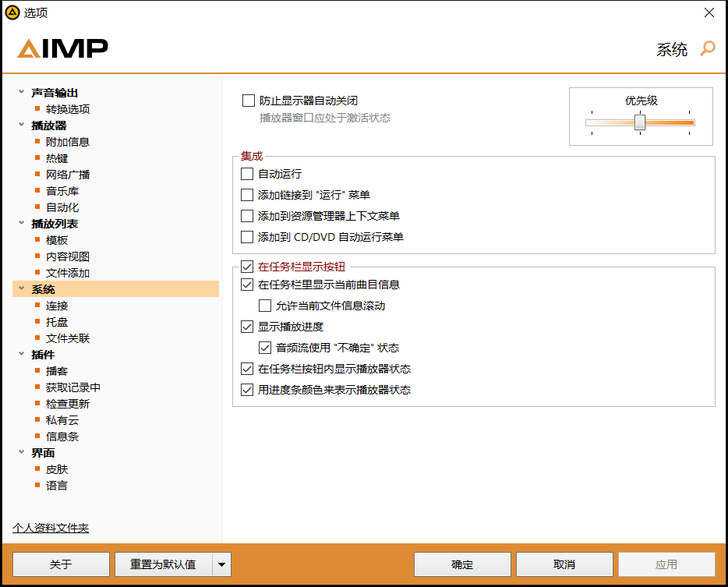The height and width of the screenshot is (587, 728).
Task: Select the 声音输出 category
Action: point(55,93)
